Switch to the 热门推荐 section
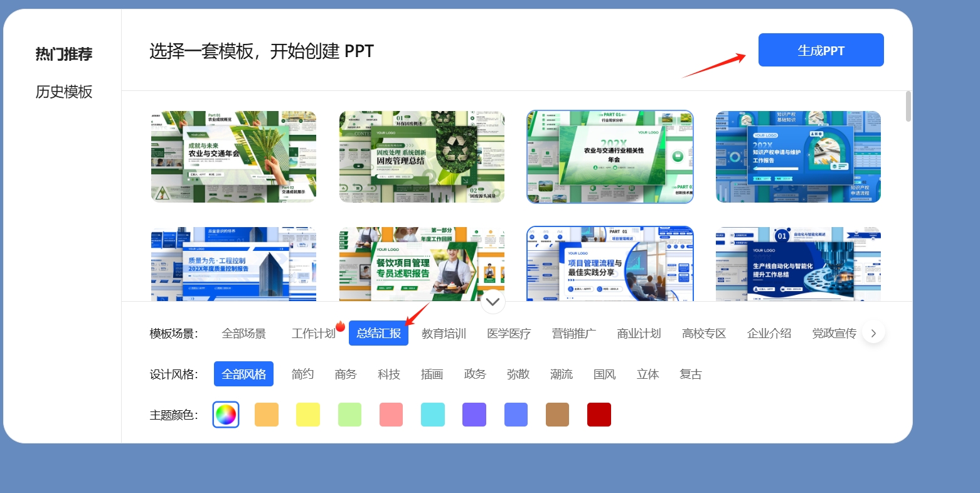 pyautogui.click(x=64, y=55)
